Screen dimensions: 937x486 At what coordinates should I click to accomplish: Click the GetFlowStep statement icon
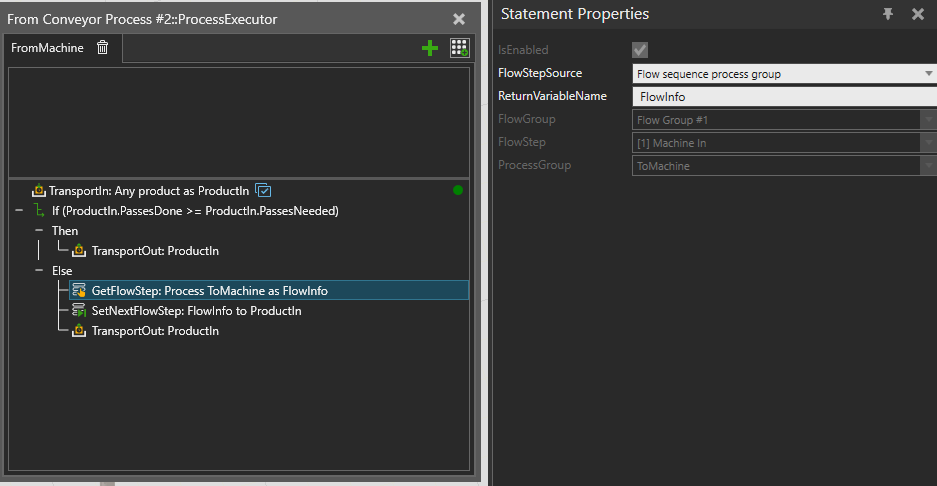(x=80, y=291)
